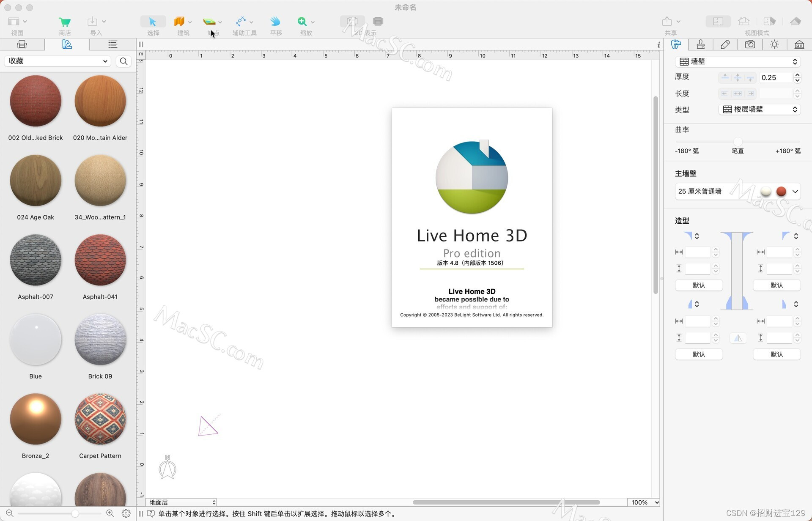Open the furniture library tab

point(22,44)
